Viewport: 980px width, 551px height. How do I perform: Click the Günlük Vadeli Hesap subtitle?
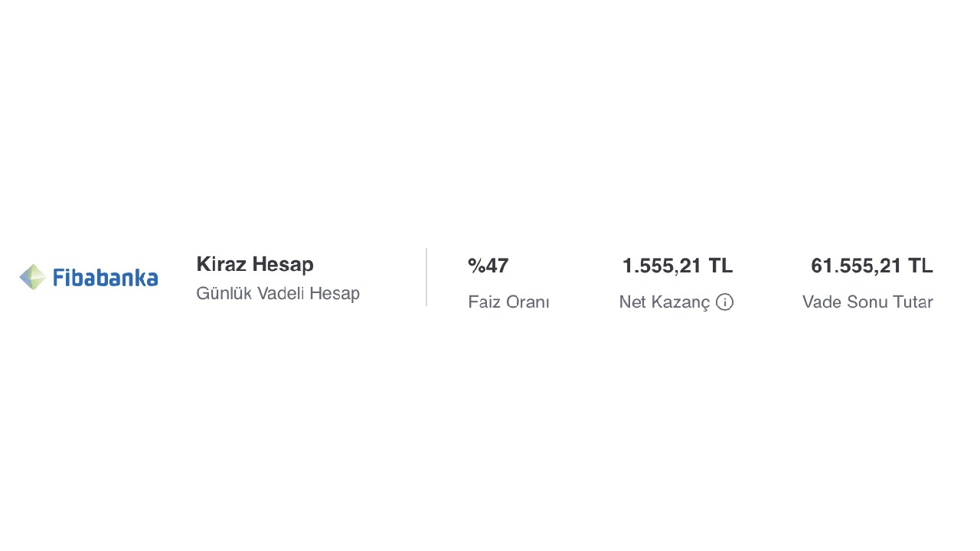(278, 293)
